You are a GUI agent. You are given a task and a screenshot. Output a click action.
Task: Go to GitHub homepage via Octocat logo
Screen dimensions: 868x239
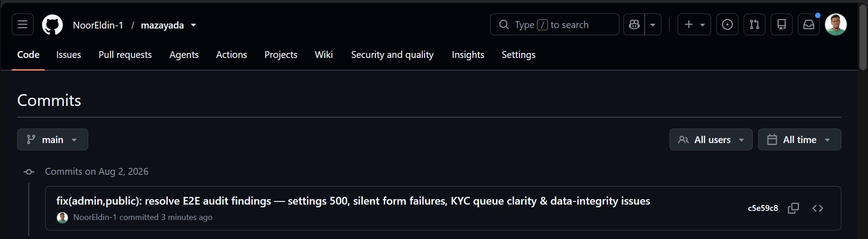(52, 25)
